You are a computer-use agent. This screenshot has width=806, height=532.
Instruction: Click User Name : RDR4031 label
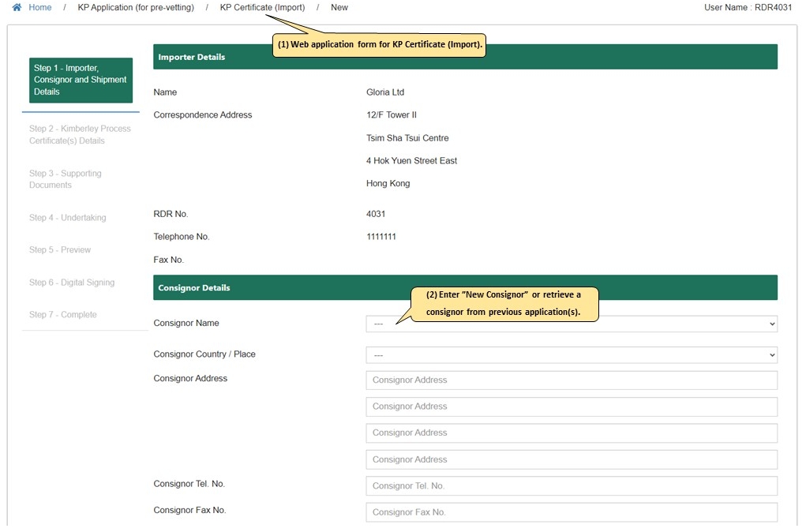[x=748, y=7]
